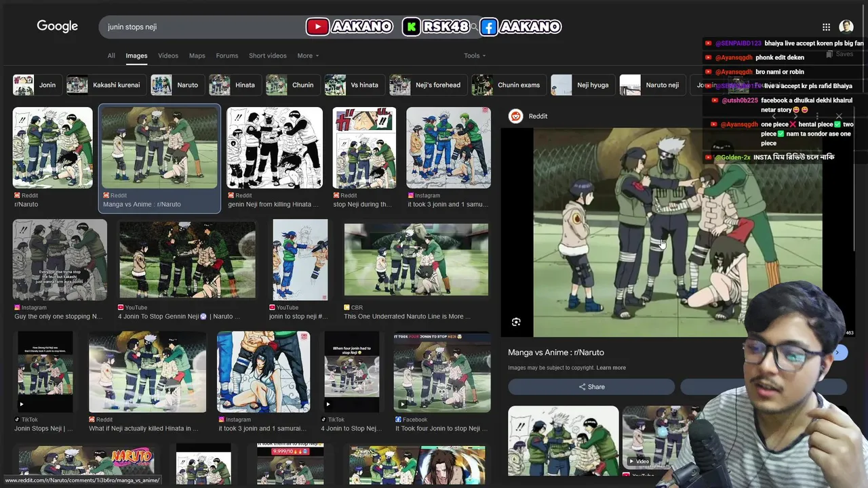Open the Google logo home link

click(x=58, y=26)
